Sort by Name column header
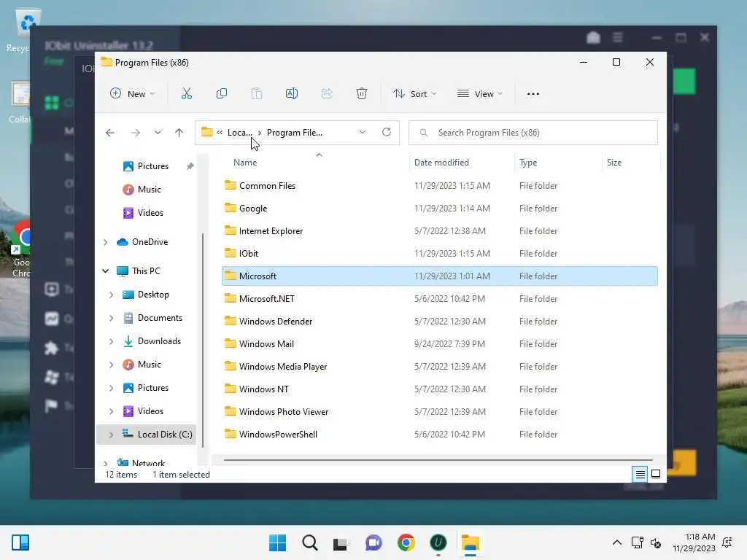 (245, 163)
